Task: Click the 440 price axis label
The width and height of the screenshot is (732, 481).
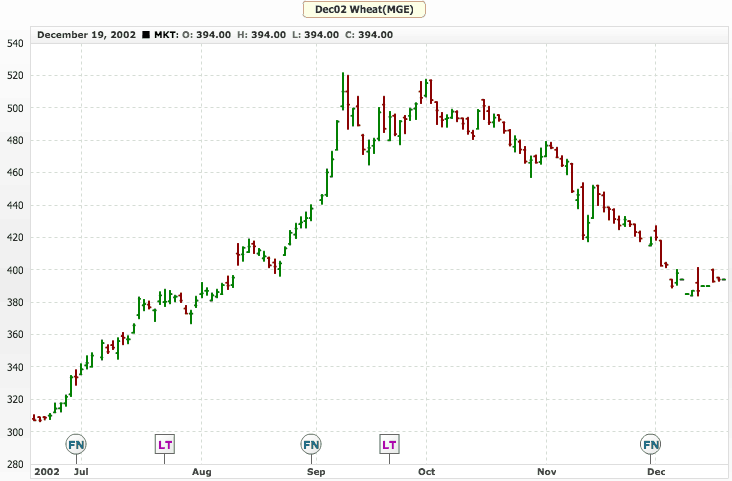Action: click(x=15, y=205)
